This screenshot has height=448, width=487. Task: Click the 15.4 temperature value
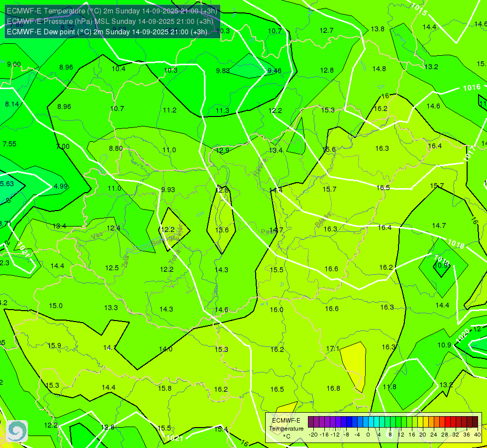(x=221, y=429)
